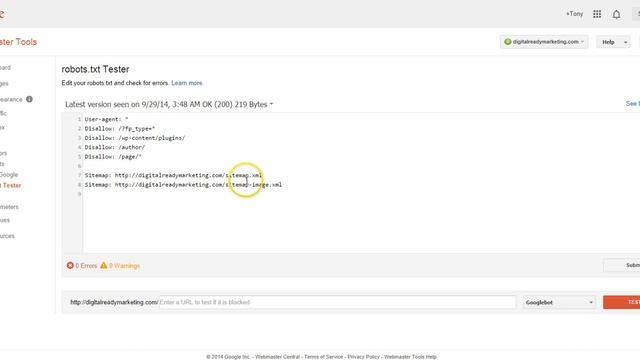This screenshot has width=640, height=360.
Task: Expand the digitalreadymarketing.com site selector
Action: click(x=544, y=42)
